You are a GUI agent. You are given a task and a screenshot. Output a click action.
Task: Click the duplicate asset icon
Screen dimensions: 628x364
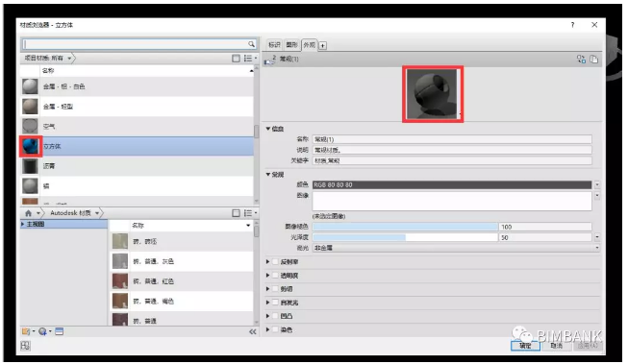click(x=593, y=60)
